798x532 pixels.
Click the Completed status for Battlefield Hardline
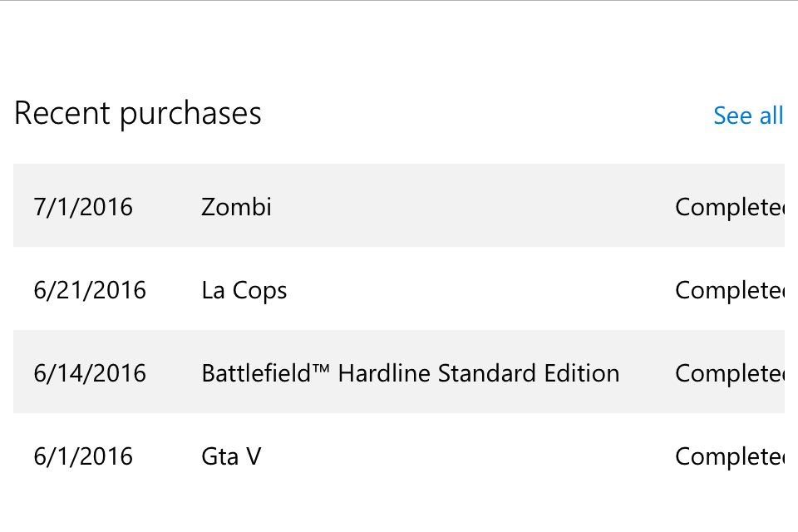pyautogui.click(x=729, y=373)
